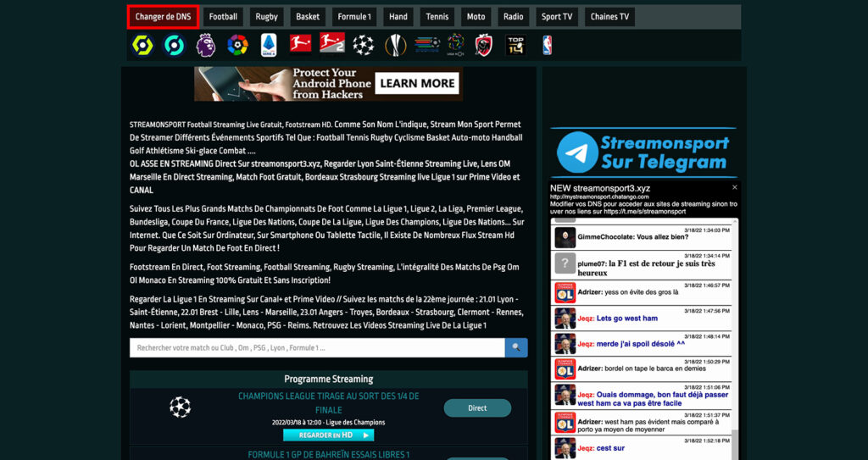Open the Champions League tirage au sort link
Screen dimensions: 868x460
(x=328, y=403)
